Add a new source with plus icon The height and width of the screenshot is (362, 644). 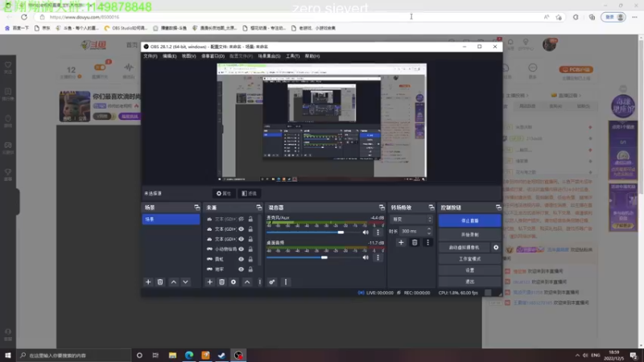[210, 282]
